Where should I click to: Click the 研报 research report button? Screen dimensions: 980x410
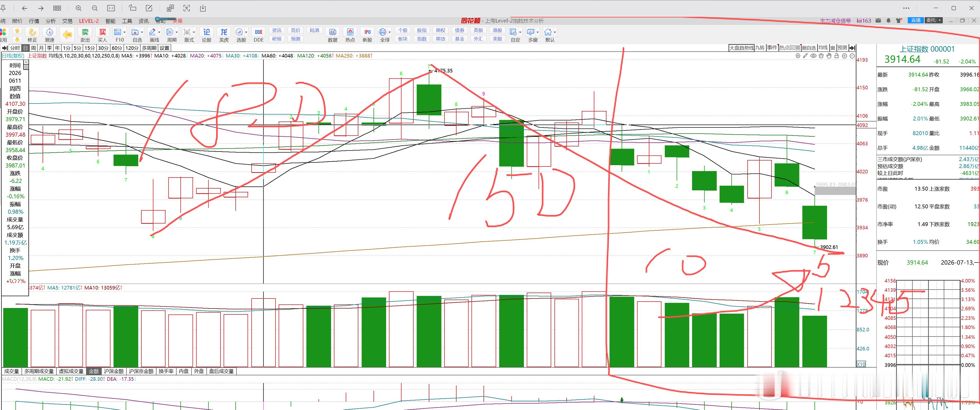coord(277,39)
